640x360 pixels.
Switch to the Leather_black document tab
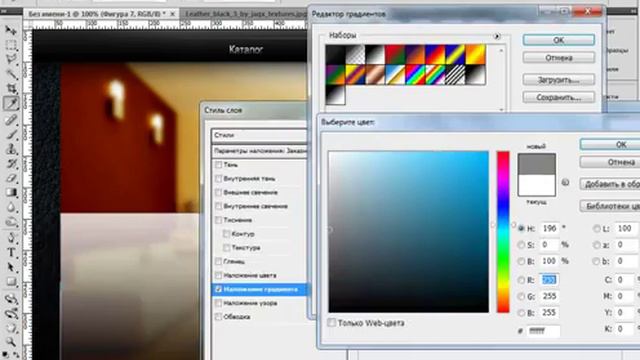coord(244,14)
